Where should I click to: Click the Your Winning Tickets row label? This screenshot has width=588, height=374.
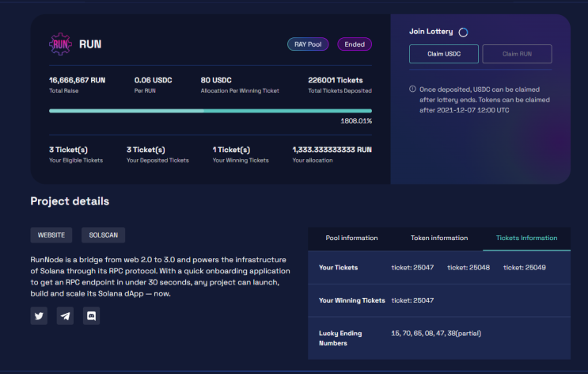click(352, 300)
